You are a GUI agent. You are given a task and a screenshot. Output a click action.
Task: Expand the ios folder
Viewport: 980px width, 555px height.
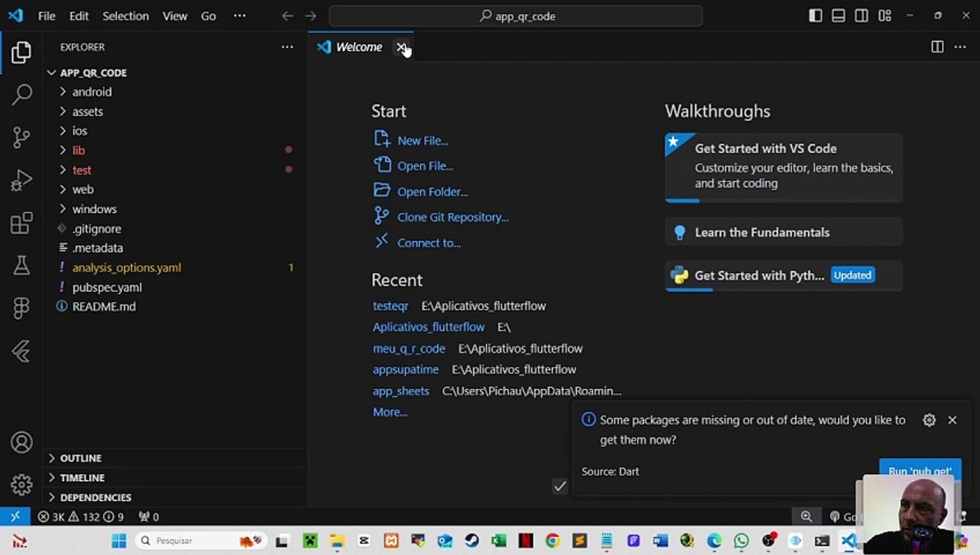(176, 131)
